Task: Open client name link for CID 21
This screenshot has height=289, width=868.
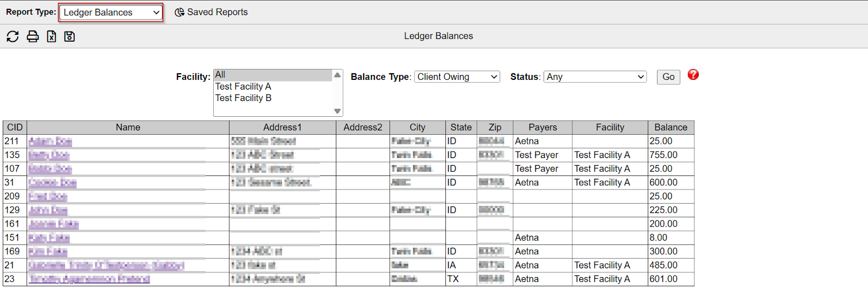Action: [x=106, y=265]
